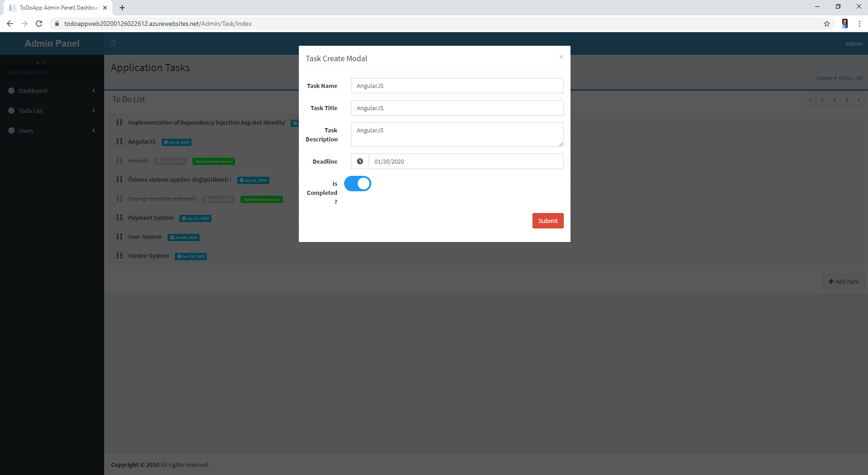Image resolution: width=868 pixels, height=475 pixels.
Task: Click drag handle of Pop-up must be restored
Action: pyautogui.click(x=120, y=199)
